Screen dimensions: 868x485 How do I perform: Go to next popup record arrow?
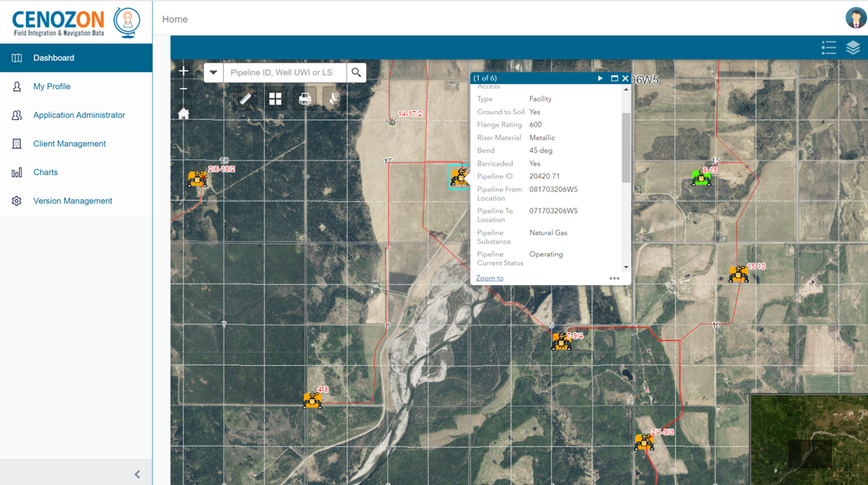(x=600, y=78)
